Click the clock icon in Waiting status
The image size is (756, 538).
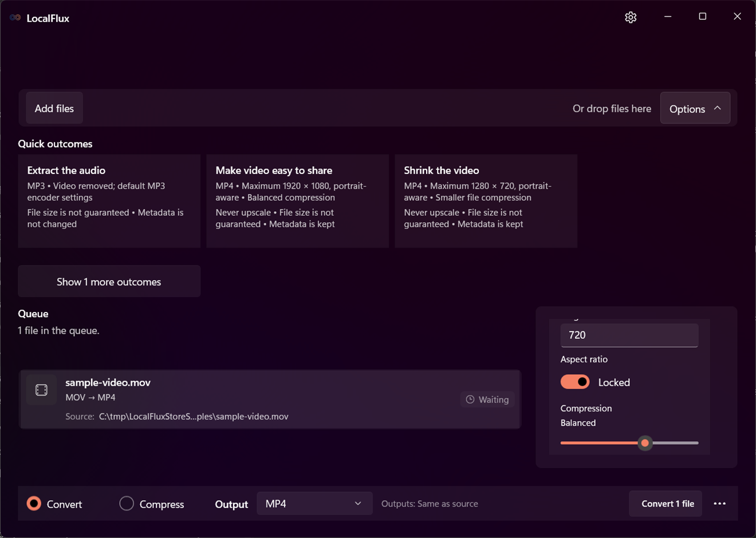pos(470,399)
